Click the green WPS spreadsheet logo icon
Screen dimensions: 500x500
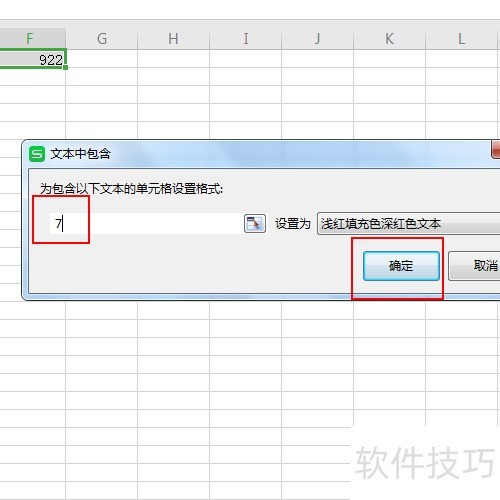coord(37,154)
